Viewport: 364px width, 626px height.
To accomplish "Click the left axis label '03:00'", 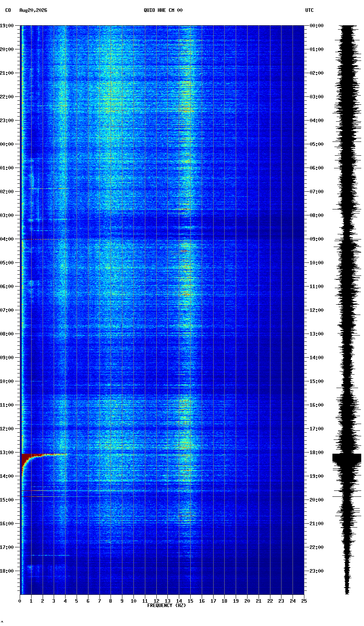I will pyautogui.click(x=7, y=215).
